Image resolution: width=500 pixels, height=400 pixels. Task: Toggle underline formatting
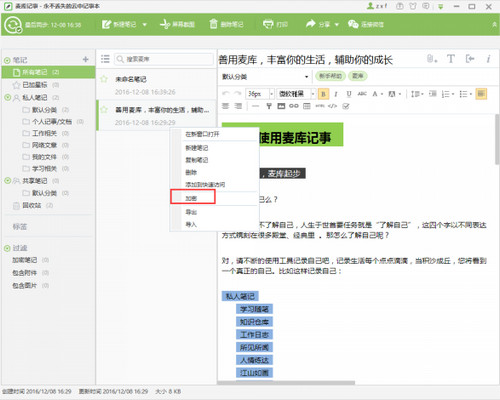349,94
